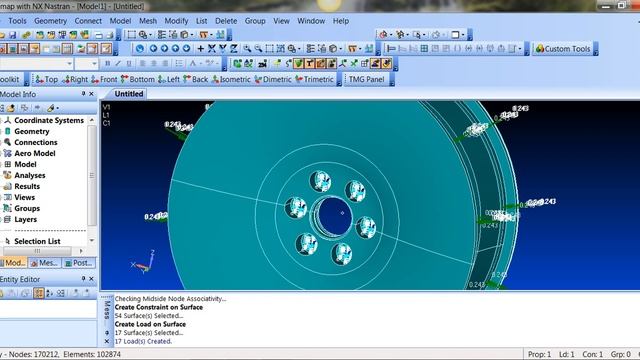
Task: Switch to the Bottom view
Action: coord(138,79)
